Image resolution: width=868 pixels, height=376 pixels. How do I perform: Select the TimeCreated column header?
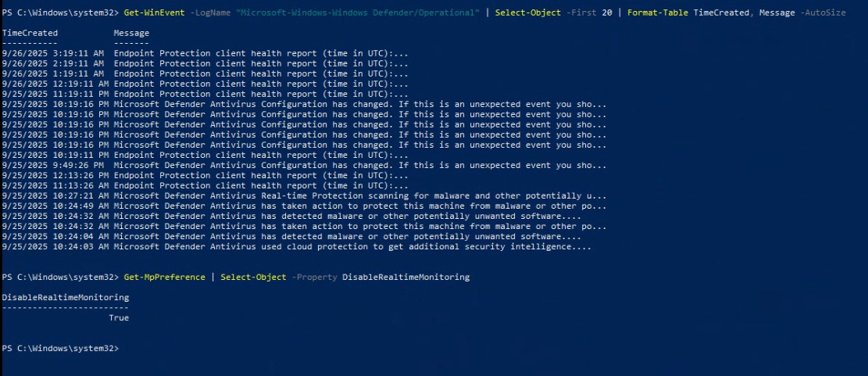point(30,33)
